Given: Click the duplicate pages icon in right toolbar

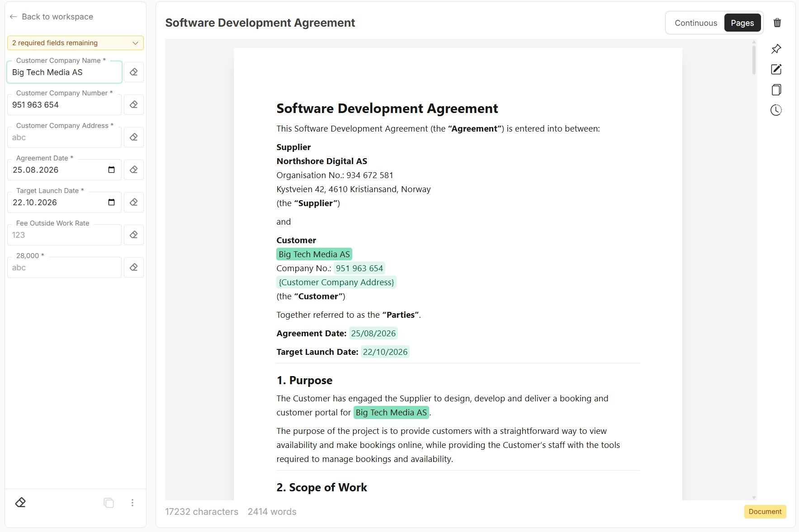Looking at the screenshot, I should (776, 89).
